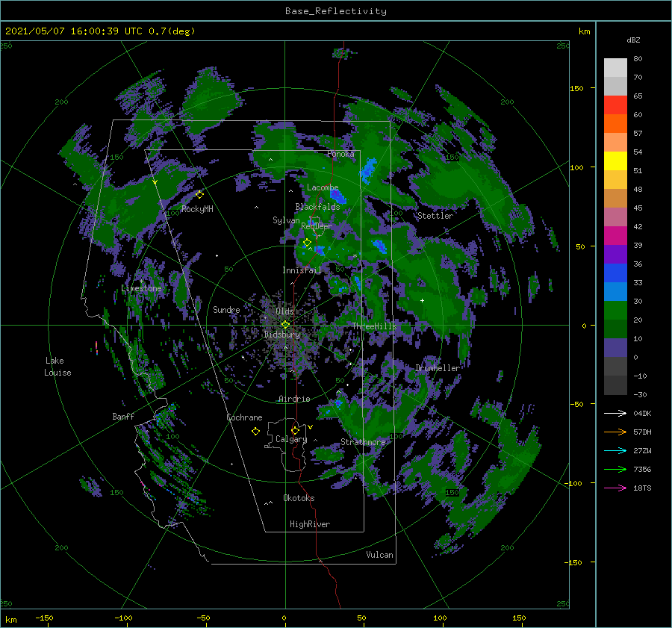Image resolution: width=672 pixels, height=628 pixels.
Task: Click the white plus marker east of ThreeHills
Action: click(422, 300)
